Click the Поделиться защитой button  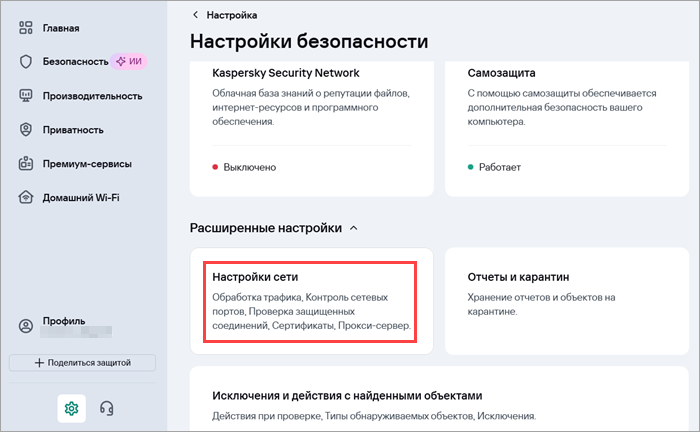[83, 363]
